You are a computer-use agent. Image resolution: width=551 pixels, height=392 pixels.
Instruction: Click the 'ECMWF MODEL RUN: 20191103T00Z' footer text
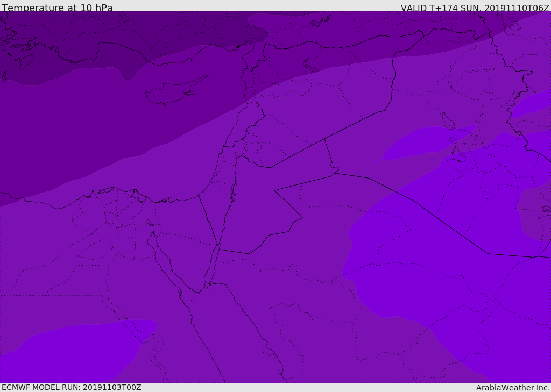[72, 387]
